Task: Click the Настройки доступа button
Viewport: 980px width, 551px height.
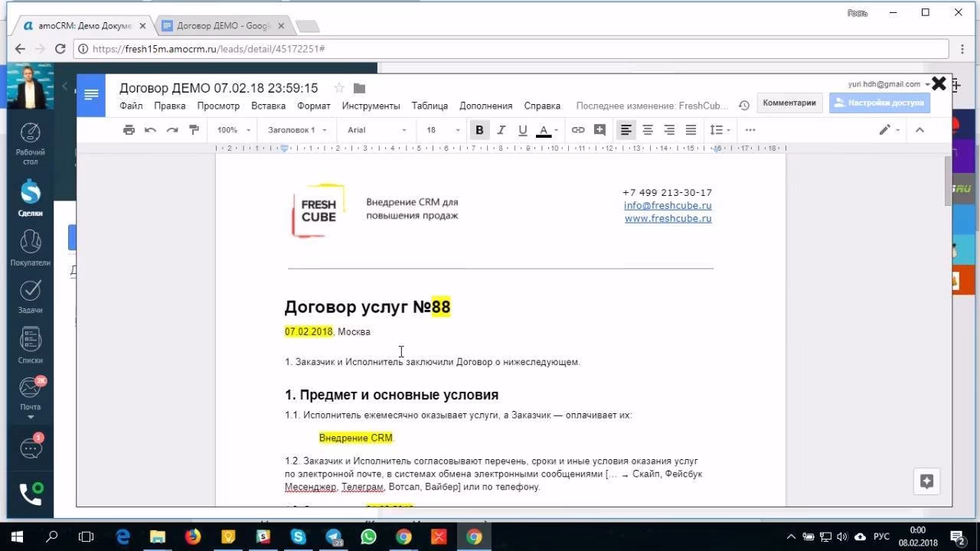Action: point(880,103)
